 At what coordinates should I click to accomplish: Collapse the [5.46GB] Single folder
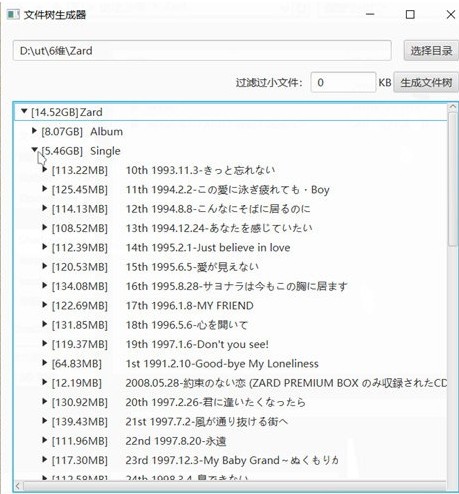pyautogui.click(x=35, y=150)
